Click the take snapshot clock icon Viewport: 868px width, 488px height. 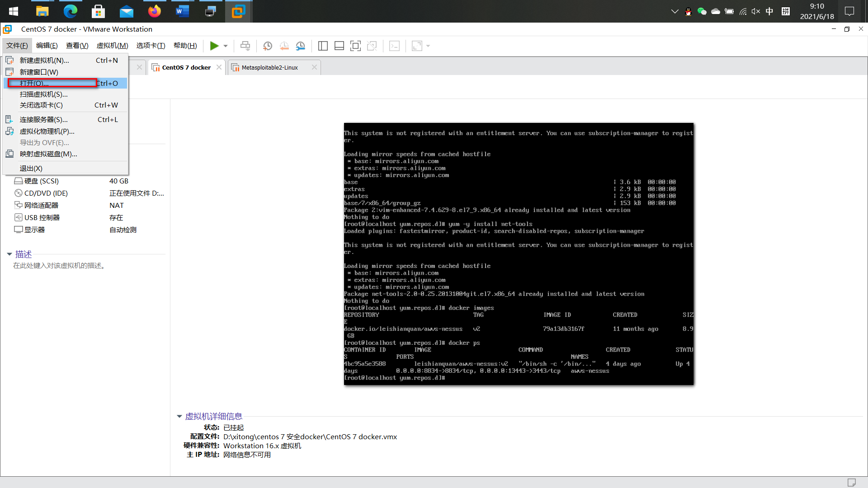coord(268,46)
